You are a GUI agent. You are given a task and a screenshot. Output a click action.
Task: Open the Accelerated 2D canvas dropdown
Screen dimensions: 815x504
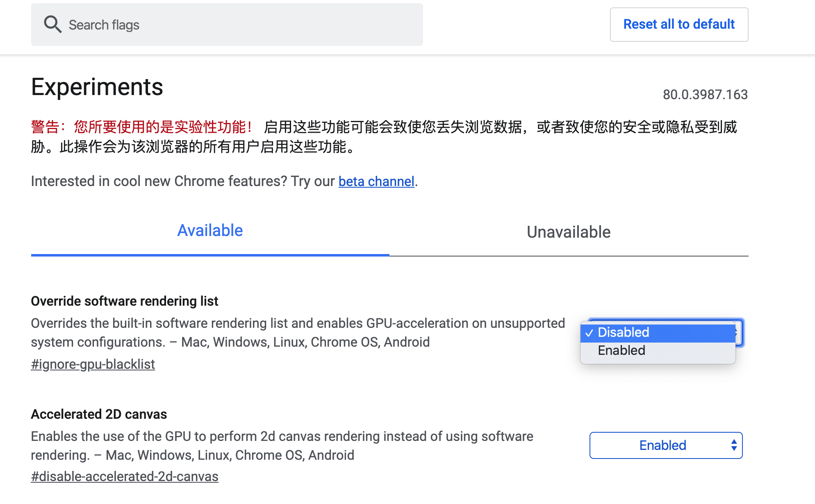click(x=665, y=445)
